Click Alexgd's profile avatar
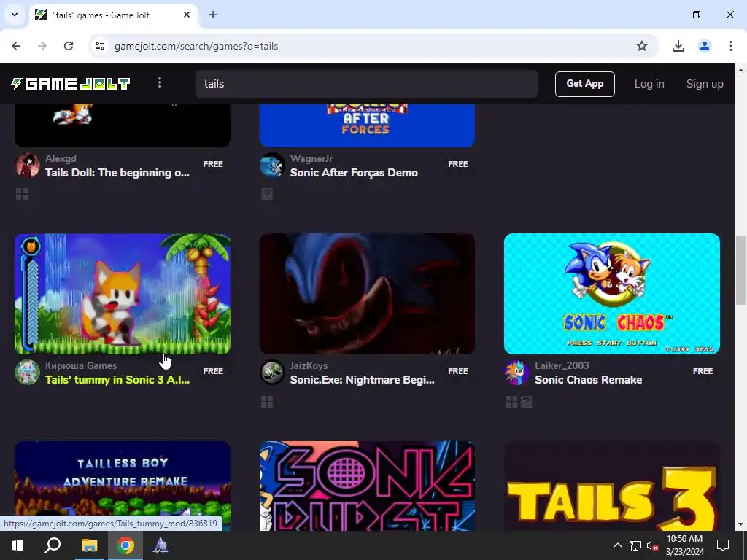 coord(27,166)
